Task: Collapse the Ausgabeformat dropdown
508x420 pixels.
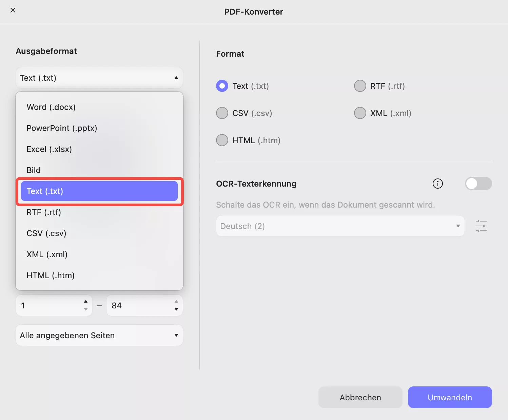Action: point(176,78)
